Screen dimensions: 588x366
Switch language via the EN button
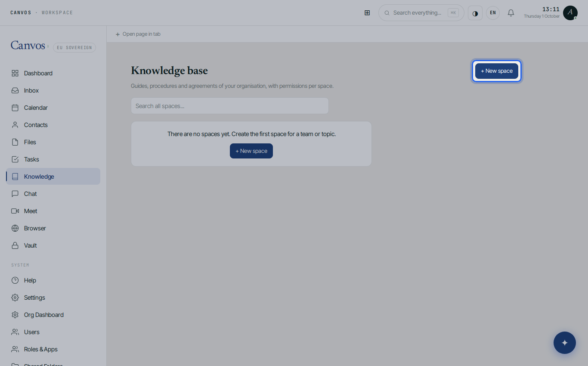click(x=493, y=13)
